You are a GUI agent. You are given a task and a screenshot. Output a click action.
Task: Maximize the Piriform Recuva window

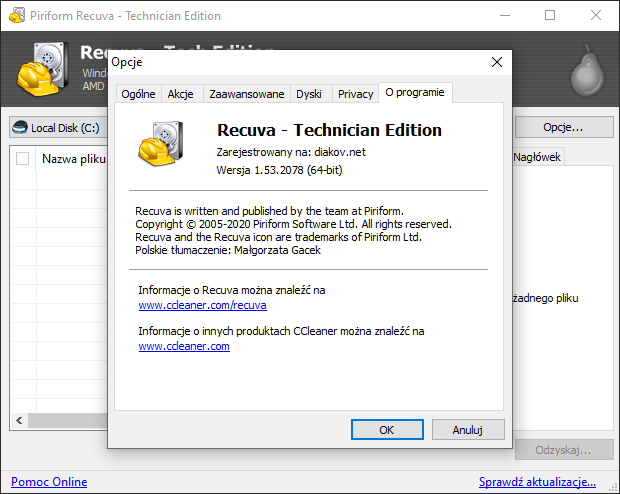coord(550,15)
